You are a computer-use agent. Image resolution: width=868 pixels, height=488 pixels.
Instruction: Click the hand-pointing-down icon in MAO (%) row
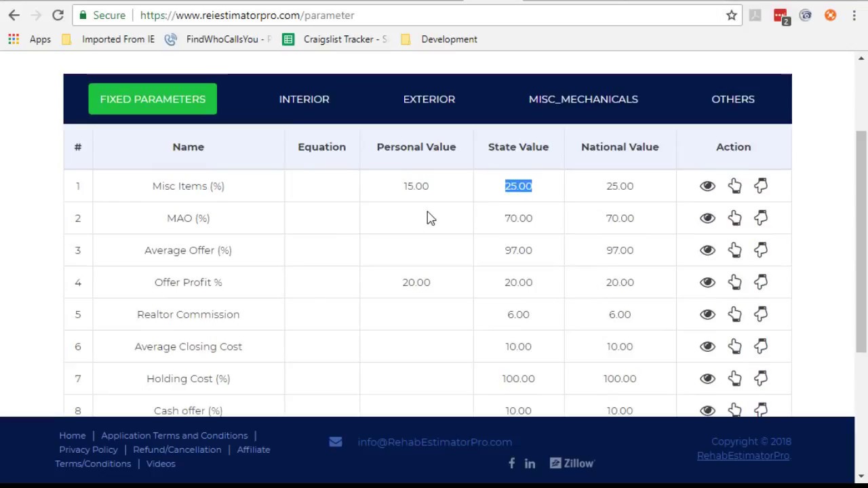[761, 218]
